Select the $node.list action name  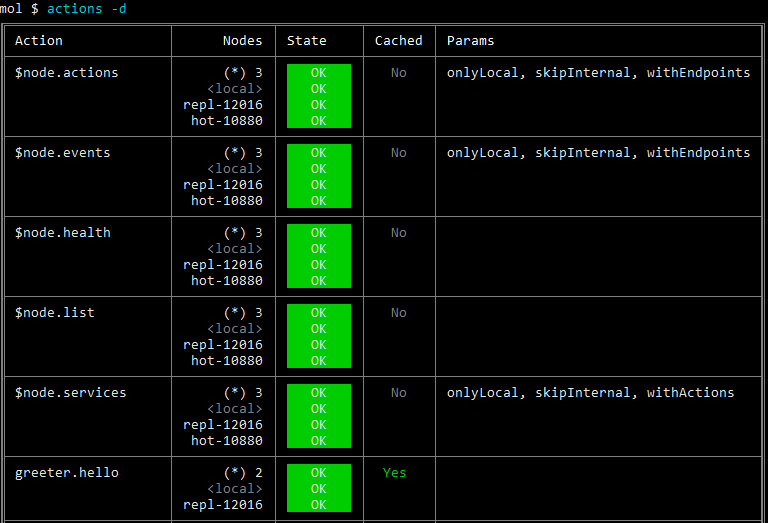point(54,313)
